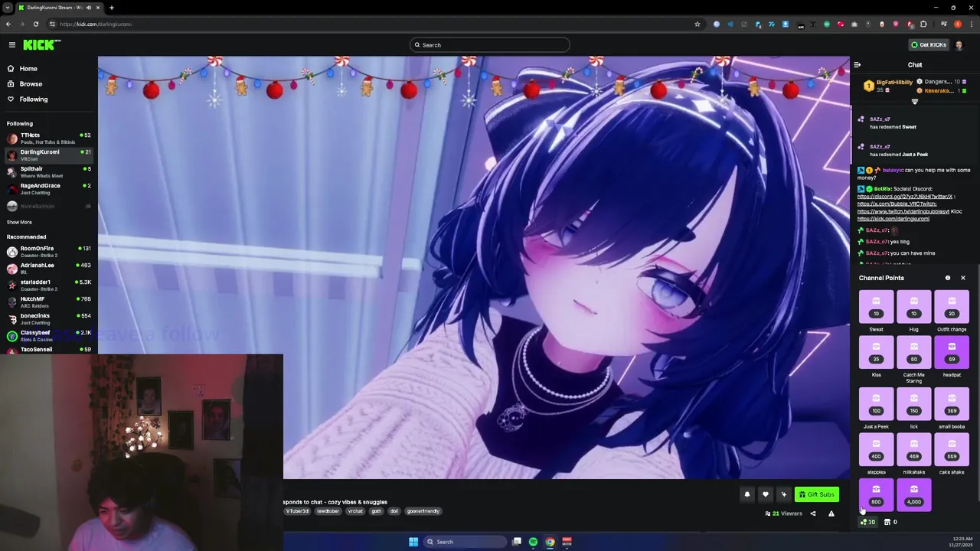Close the Channel Points panel

pos(962,278)
